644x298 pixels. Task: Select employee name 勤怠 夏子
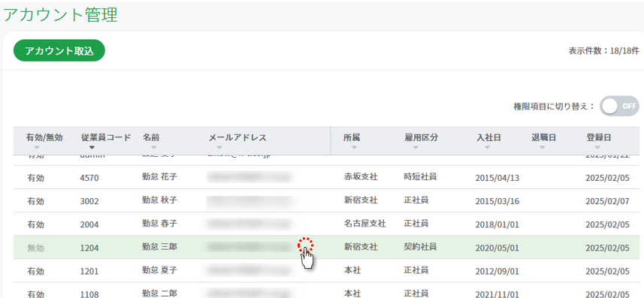159,270
